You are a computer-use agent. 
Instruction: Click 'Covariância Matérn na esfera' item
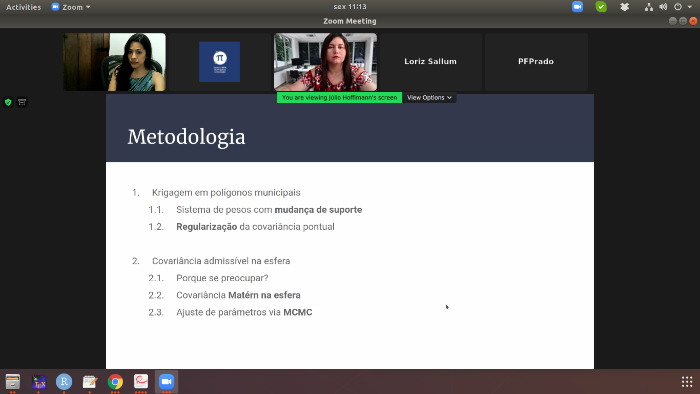238,295
